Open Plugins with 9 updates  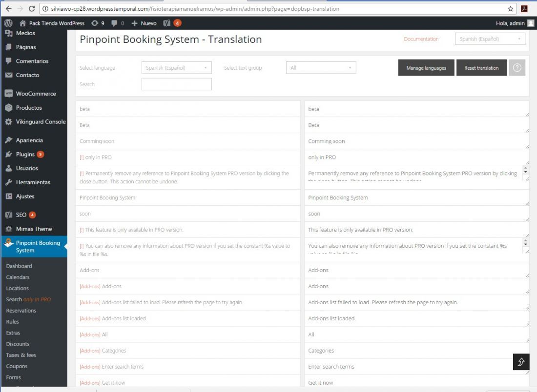pos(25,154)
